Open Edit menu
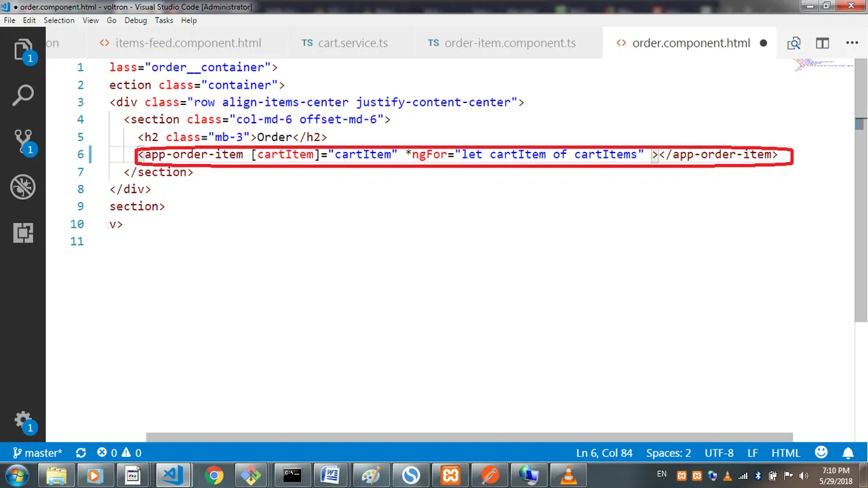Image resolution: width=868 pixels, height=488 pixels. [29, 20]
